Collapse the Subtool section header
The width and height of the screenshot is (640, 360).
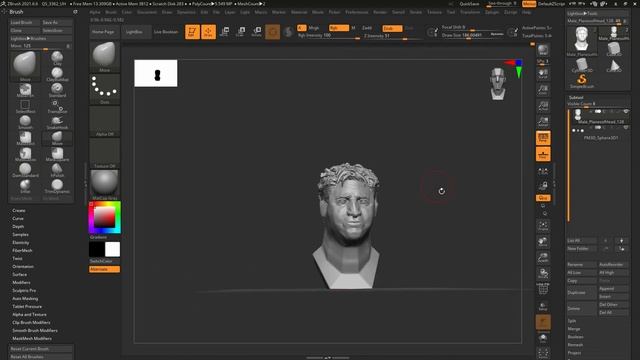576,98
